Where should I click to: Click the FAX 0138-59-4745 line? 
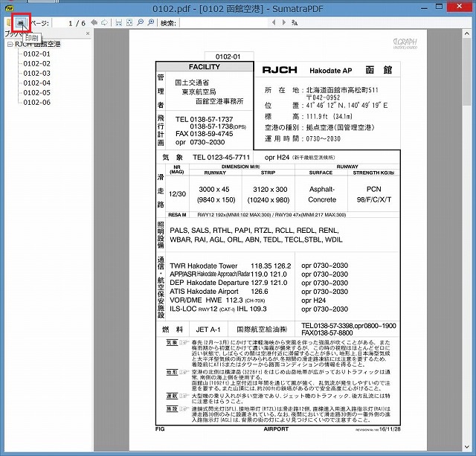204,134
